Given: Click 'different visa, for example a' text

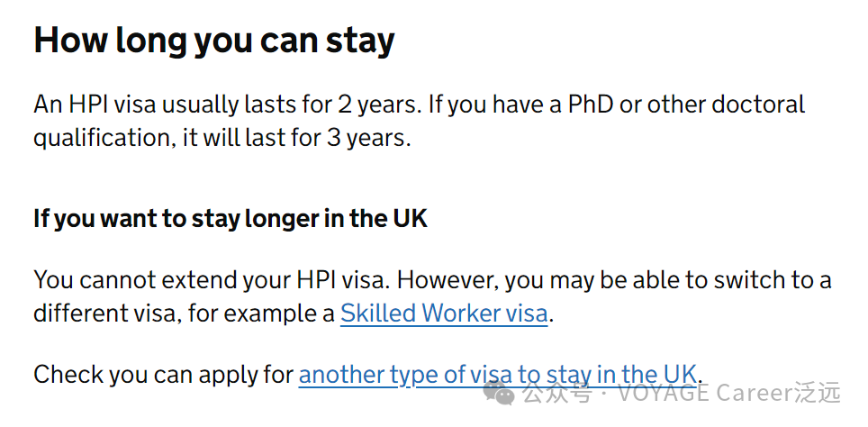Looking at the screenshot, I should [x=184, y=314].
